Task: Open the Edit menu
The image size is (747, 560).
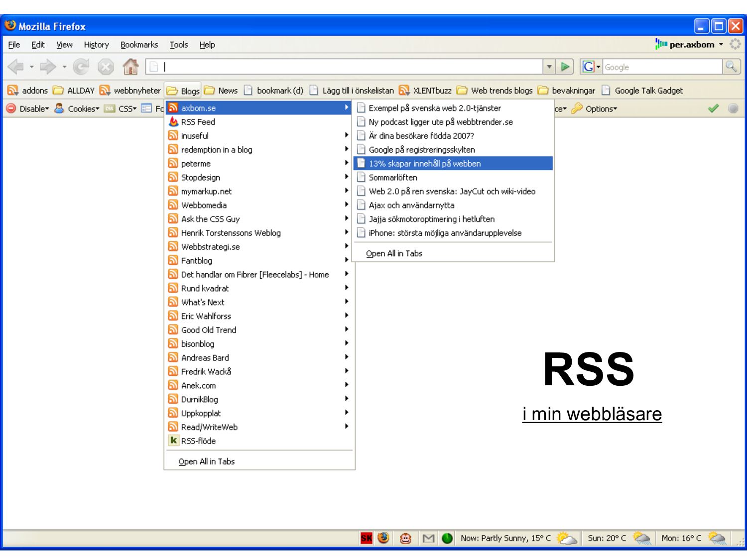Action: pos(38,45)
